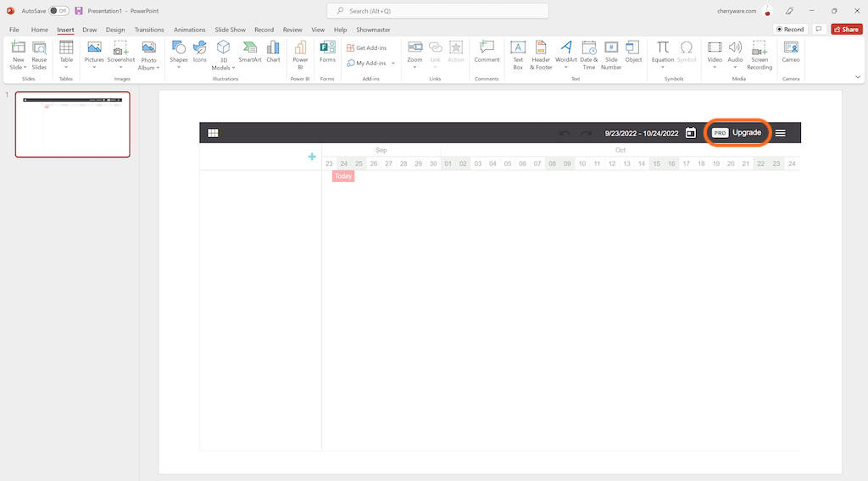
Task: Open the Power BI add-in
Action: tap(300, 55)
